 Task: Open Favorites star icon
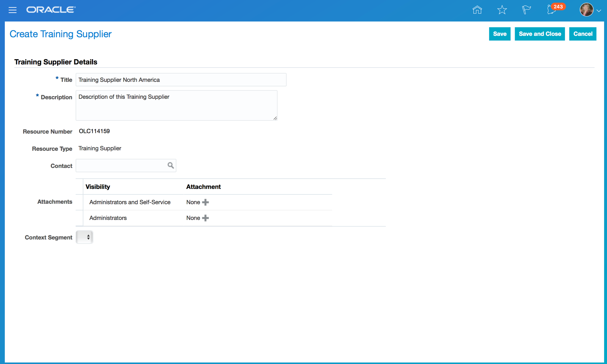point(502,10)
